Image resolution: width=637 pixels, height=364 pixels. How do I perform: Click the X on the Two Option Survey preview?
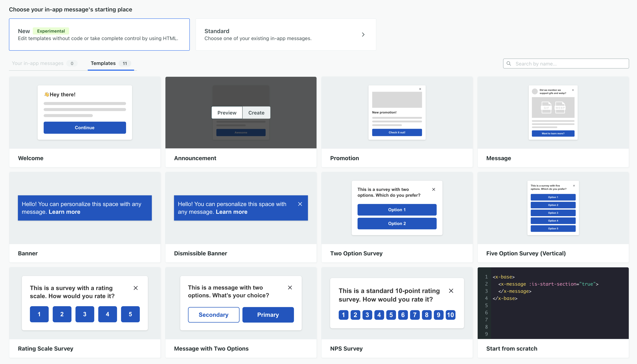click(434, 190)
